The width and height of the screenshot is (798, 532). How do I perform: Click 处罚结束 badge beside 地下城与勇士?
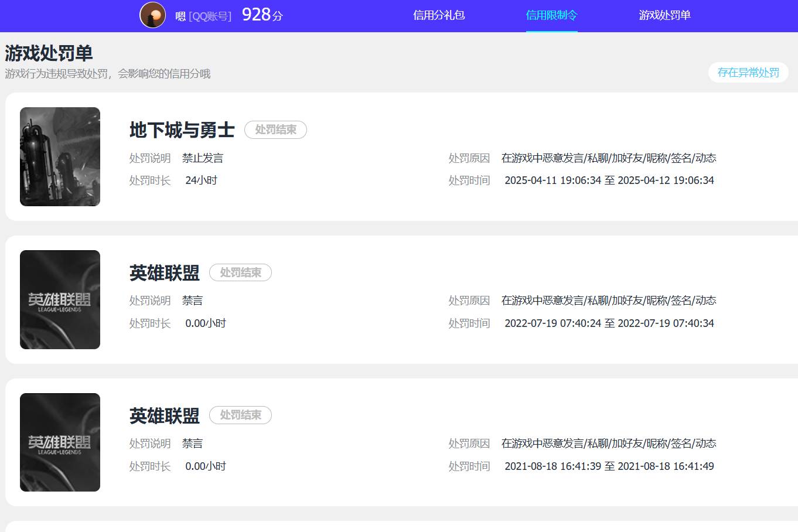pyautogui.click(x=275, y=130)
